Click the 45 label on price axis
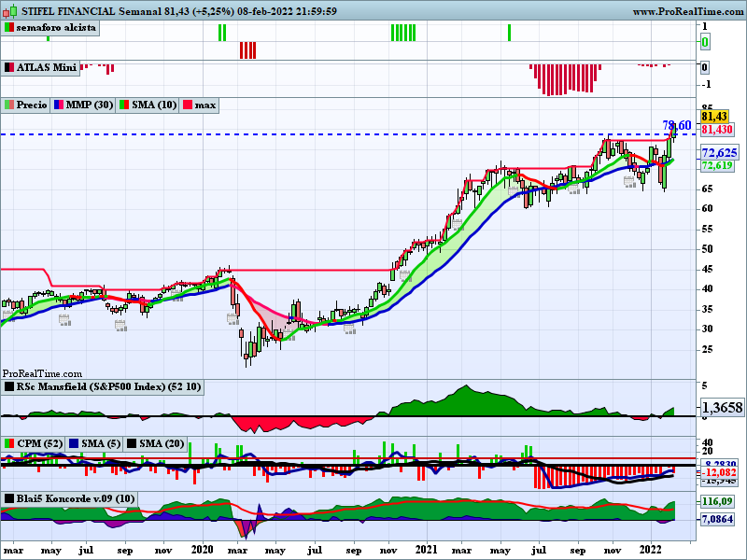 tap(707, 270)
